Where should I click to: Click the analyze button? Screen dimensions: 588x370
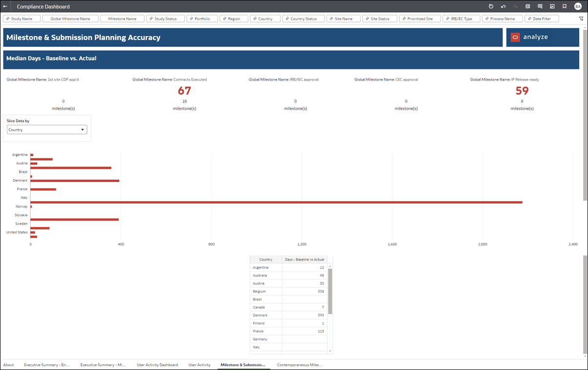click(x=543, y=37)
